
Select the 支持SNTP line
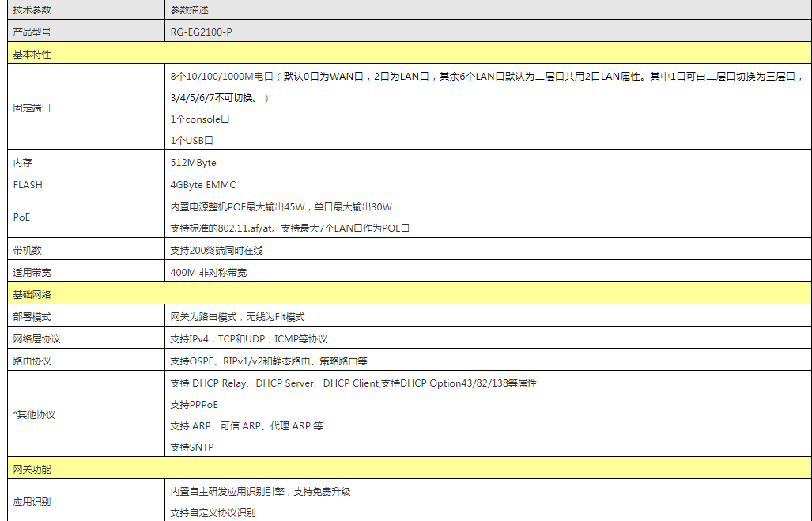pos(191,447)
